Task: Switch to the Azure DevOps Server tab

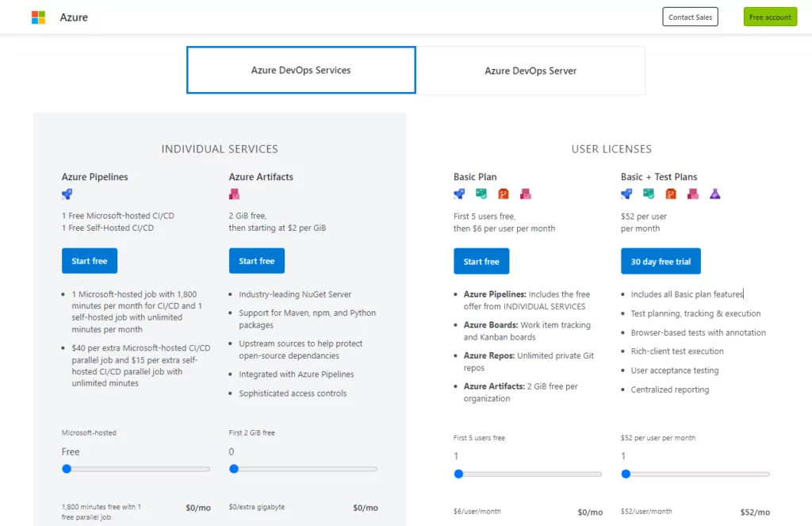Action: [x=530, y=71]
